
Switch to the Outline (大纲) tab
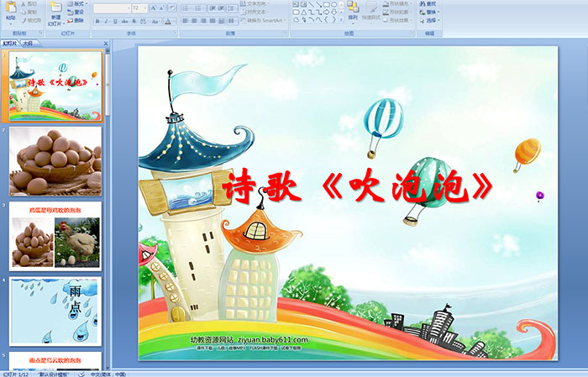(x=27, y=43)
